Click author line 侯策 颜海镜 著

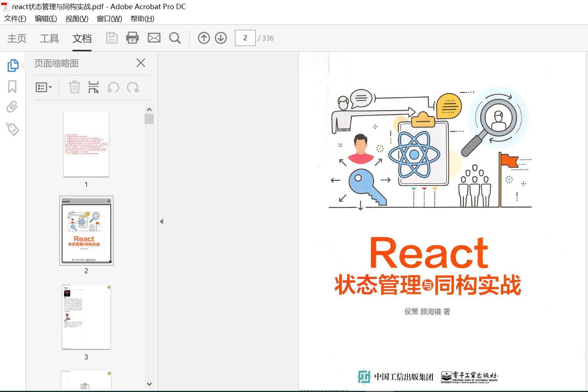click(x=427, y=312)
